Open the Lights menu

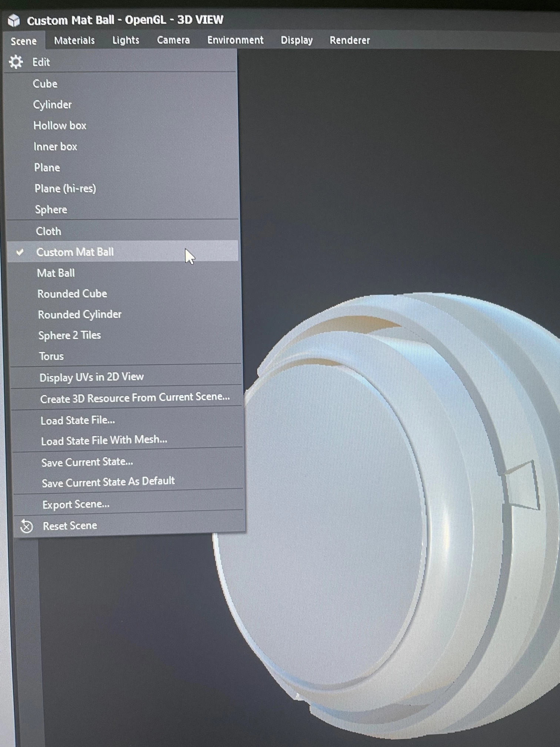126,40
